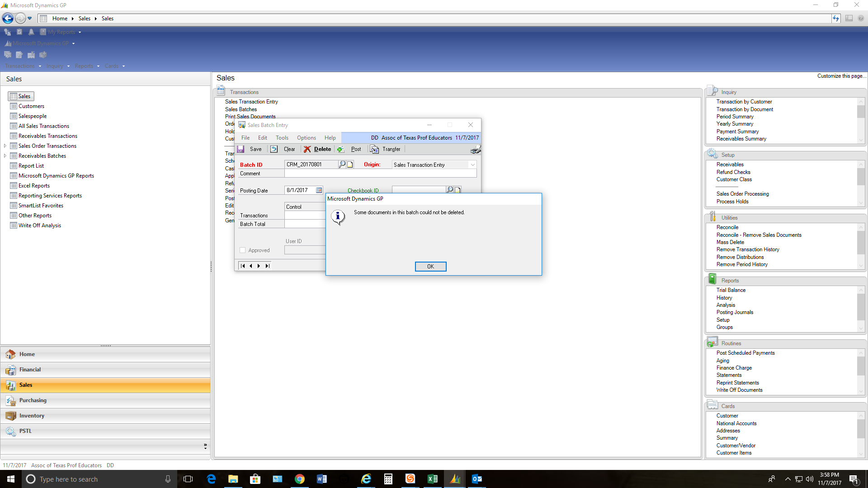The width and height of the screenshot is (868, 488).
Task: Switch to Financial navigation pane
Action: (105, 370)
